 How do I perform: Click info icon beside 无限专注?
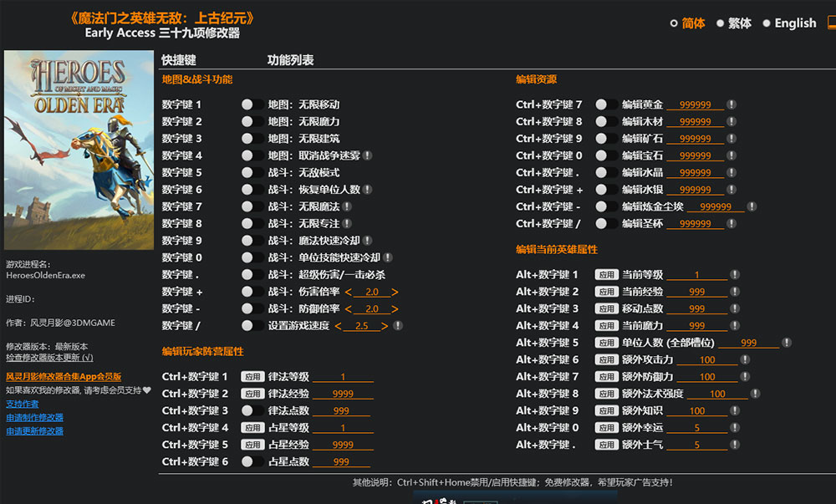347,224
